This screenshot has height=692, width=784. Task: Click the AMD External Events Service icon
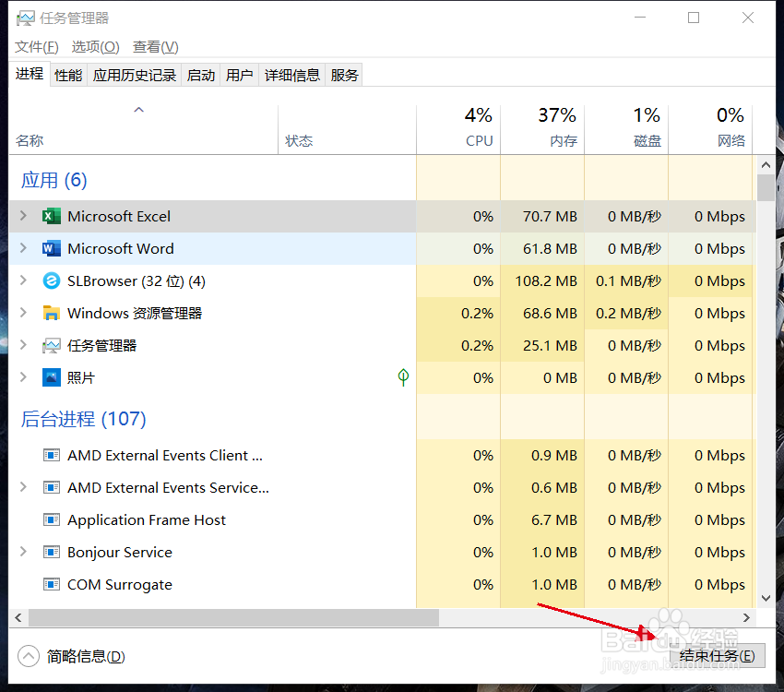coord(52,487)
